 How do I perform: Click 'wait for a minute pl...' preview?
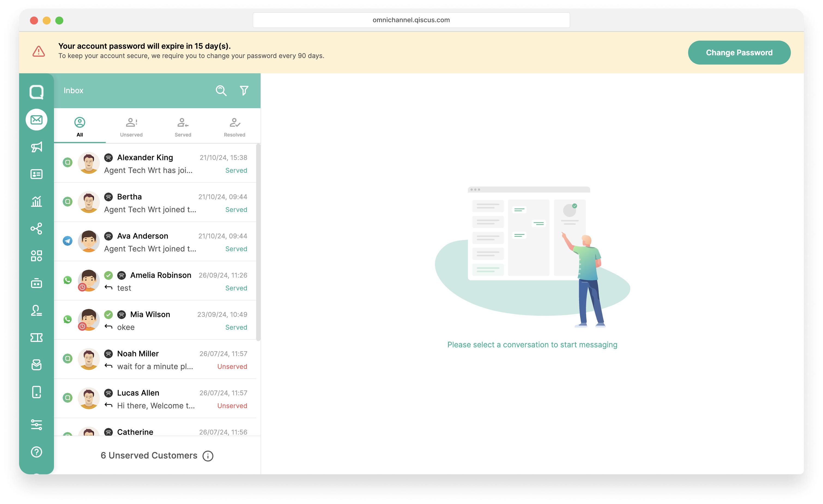click(x=155, y=366)
